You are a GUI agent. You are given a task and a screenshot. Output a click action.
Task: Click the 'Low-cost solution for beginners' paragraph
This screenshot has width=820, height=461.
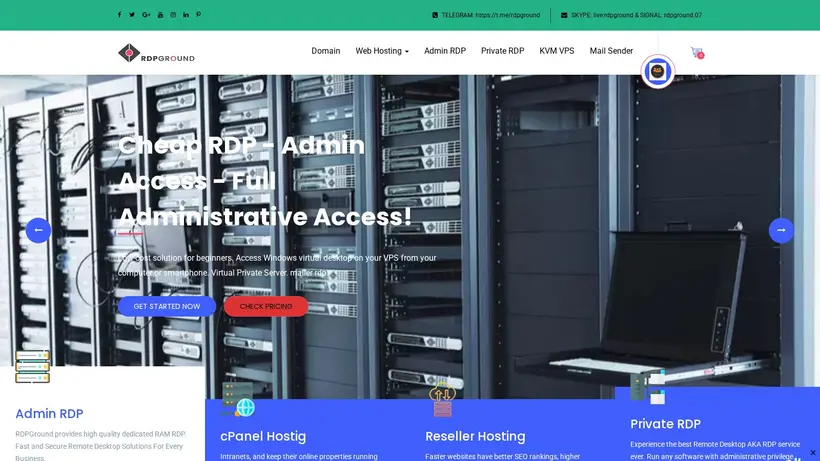[x=277, y=265]
